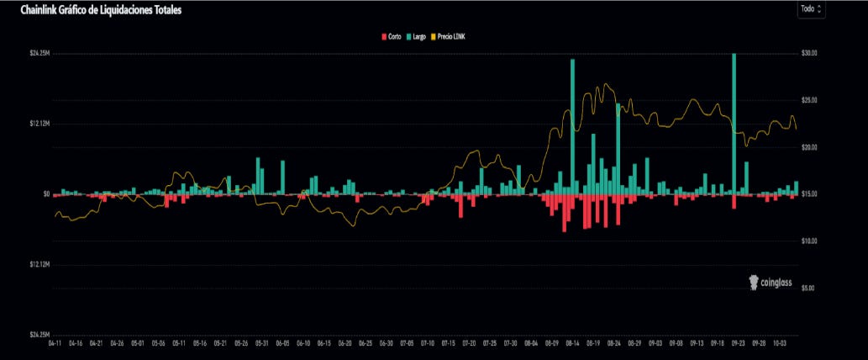This screenshot has width=868, height=360.
Task: Select the 05-26 date label
Action: click(x=241, y=343)
